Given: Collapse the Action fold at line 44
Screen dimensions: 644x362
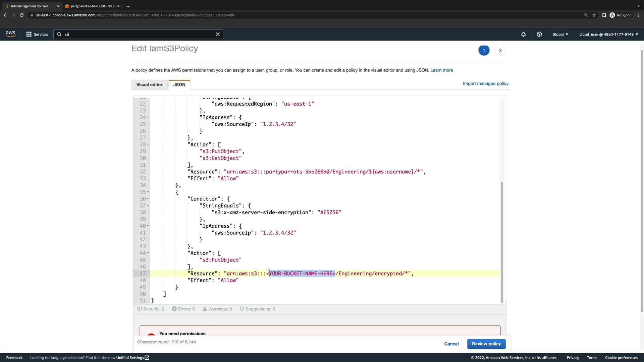Looking at the screenshot, I should [x=148, y=253].
